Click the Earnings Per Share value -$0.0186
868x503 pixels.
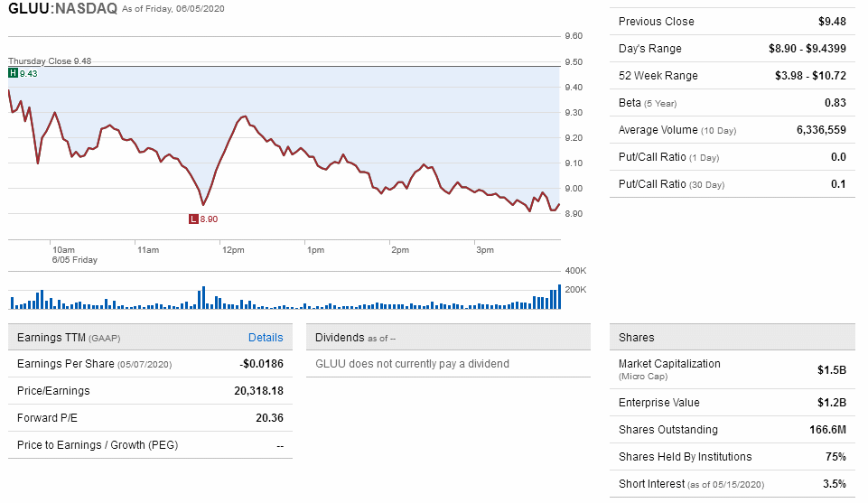261,364
